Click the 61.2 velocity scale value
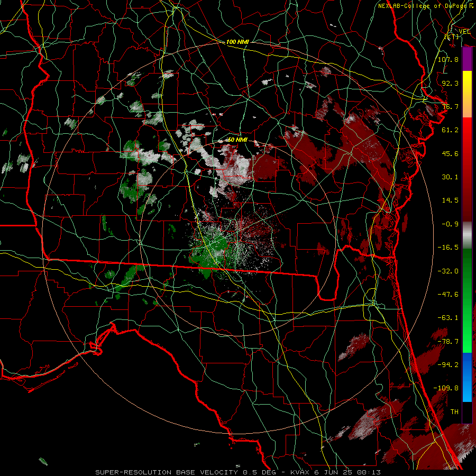The image size is (476, 476). (450, 130)
